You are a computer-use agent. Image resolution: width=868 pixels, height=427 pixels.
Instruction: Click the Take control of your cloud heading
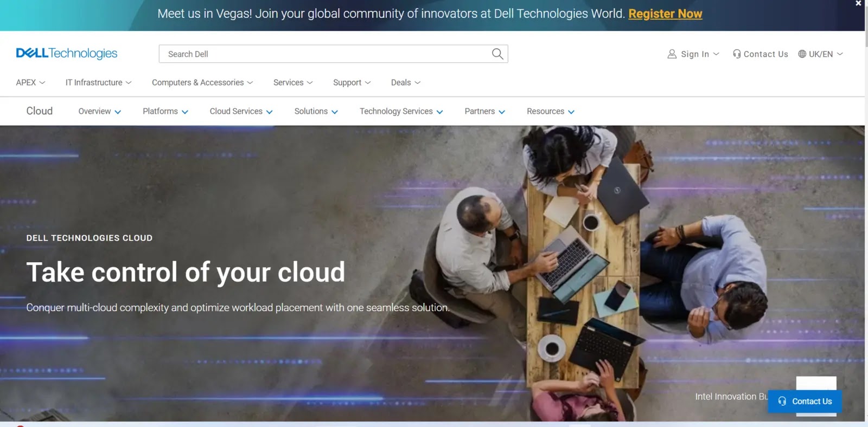coord(186,272)
